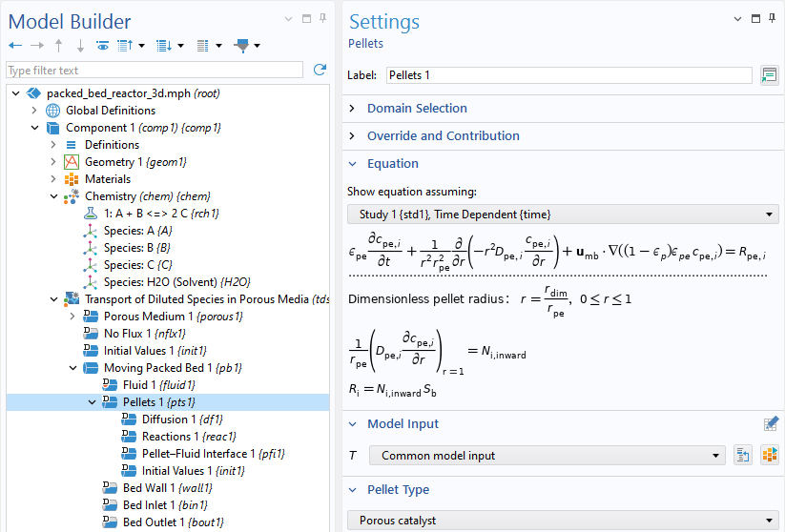Refresh the Model Builder filter
This screenshot has height=532, width=785.
click(320, 70)
